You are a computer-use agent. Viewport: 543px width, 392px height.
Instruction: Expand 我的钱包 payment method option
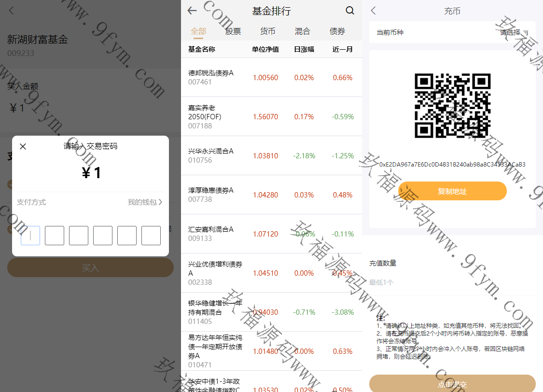[145, 202]
